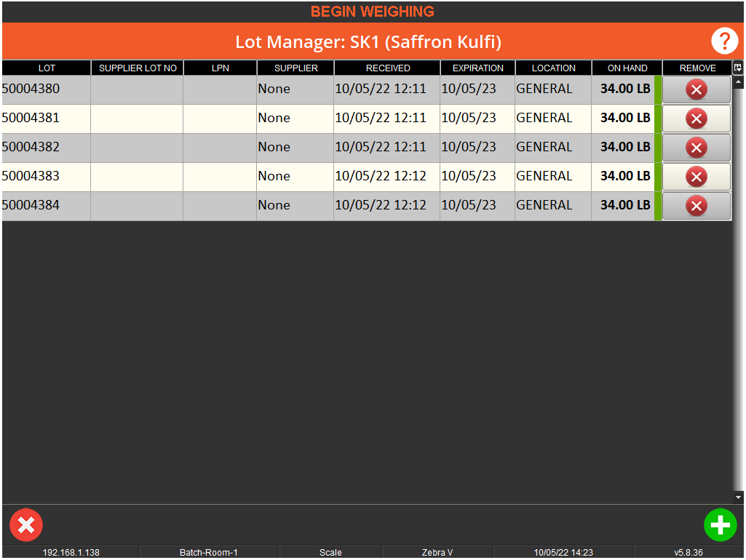Open the orange help question mark icon
Viewport: 746px width, 560px height.
(724, 41)
